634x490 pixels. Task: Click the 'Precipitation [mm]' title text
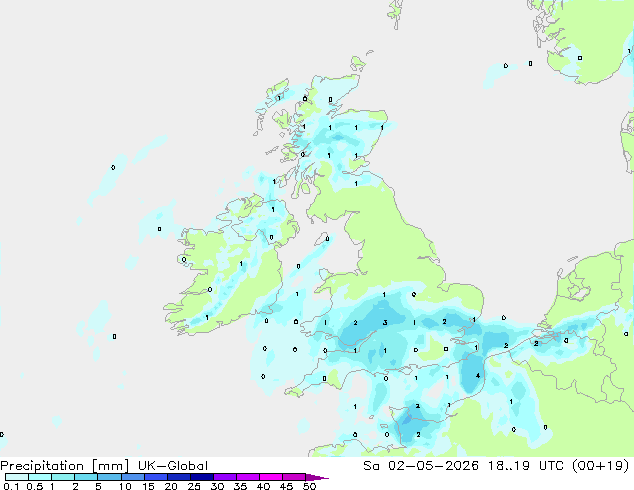tap(65, 466)
